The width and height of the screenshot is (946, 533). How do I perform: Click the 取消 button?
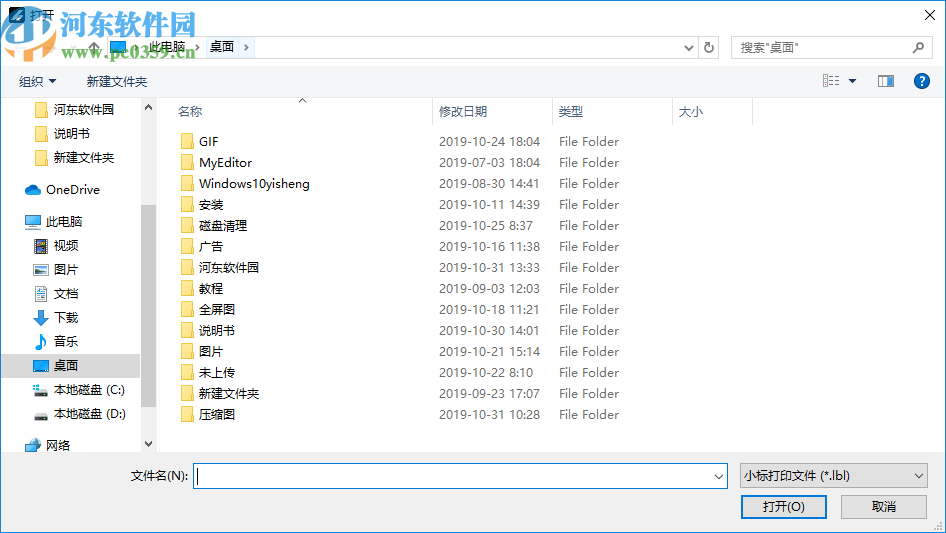(x=884, y=506)
